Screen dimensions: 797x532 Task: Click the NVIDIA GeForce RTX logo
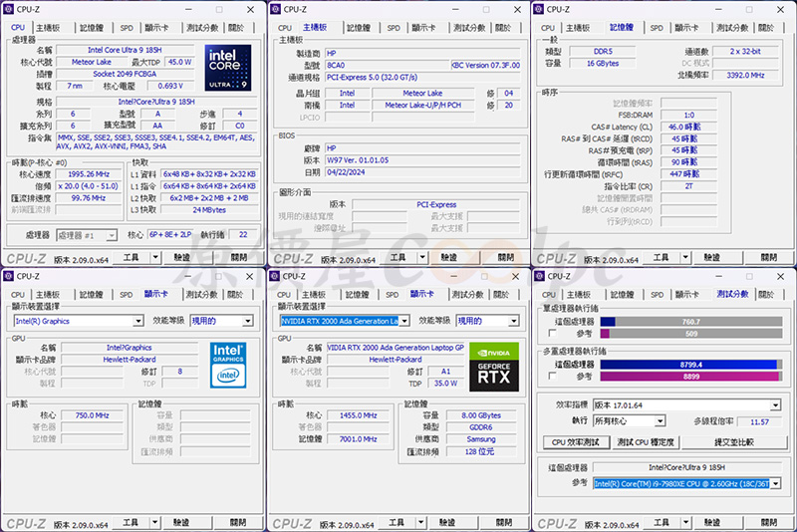(x=494, y=367)
